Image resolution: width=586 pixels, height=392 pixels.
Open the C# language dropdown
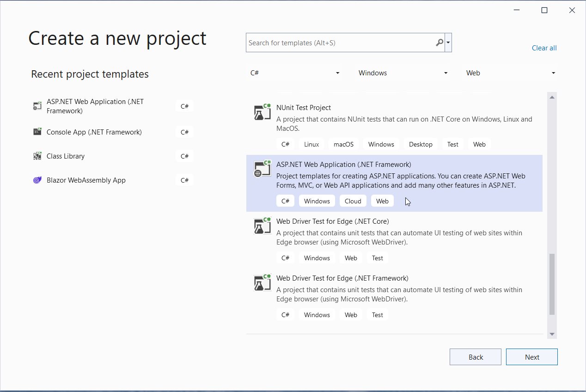[x=294, y=73]
